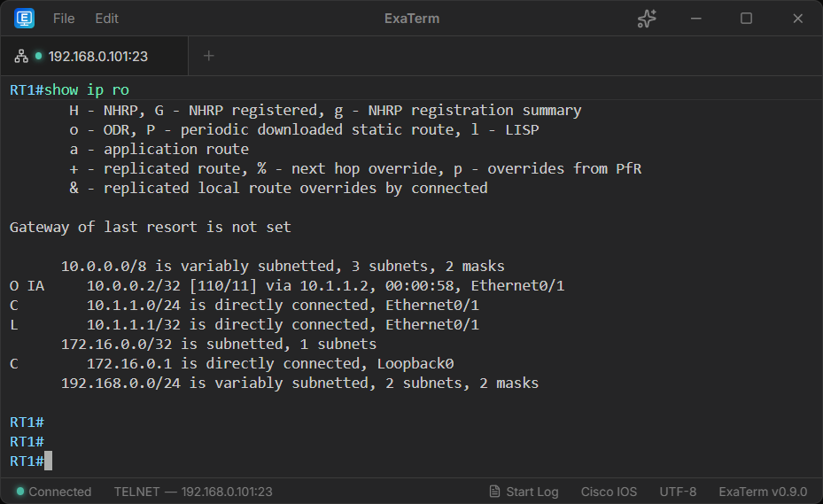Click the network icon on session tab
Screen dimensions: 823x504
21,56
